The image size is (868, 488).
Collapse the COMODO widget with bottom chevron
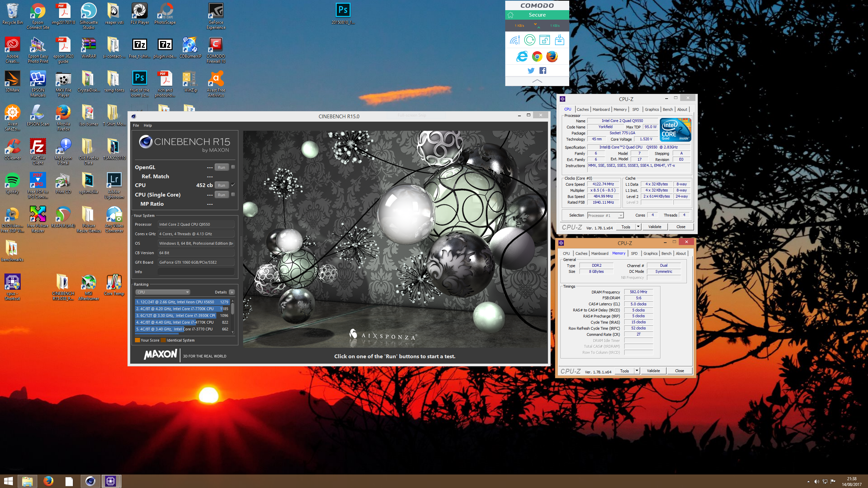point(537,81)
